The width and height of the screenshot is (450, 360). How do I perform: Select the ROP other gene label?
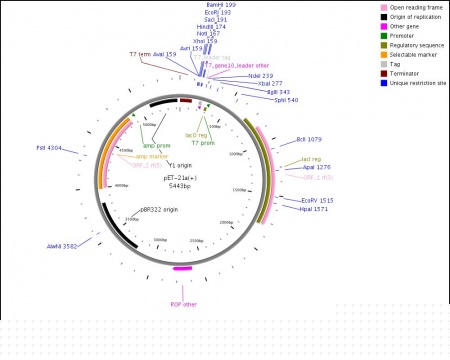pos(184,304)
